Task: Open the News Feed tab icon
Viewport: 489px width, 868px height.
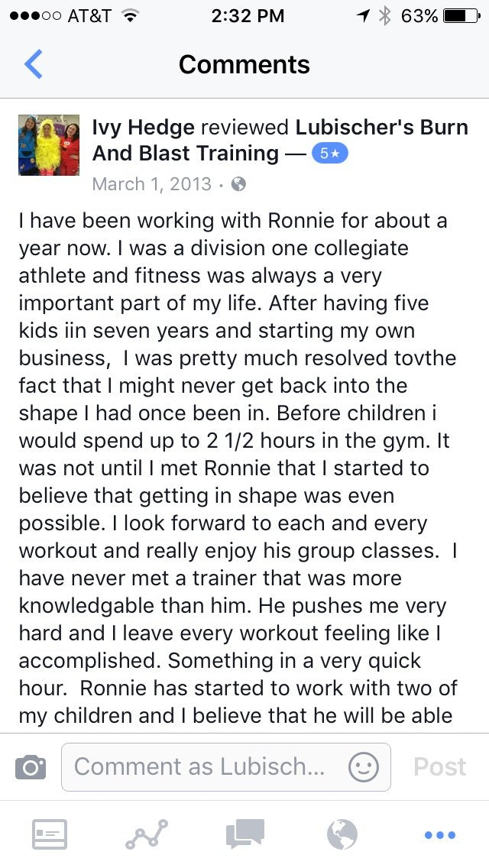Action: (x=50, y=834)
